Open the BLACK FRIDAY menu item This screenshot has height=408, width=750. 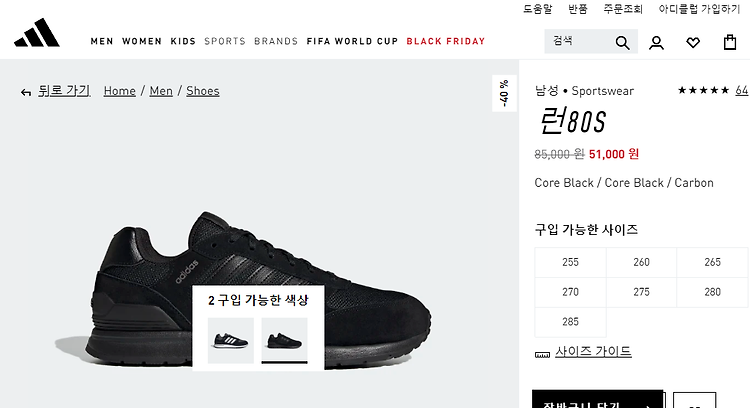(446, 41)
